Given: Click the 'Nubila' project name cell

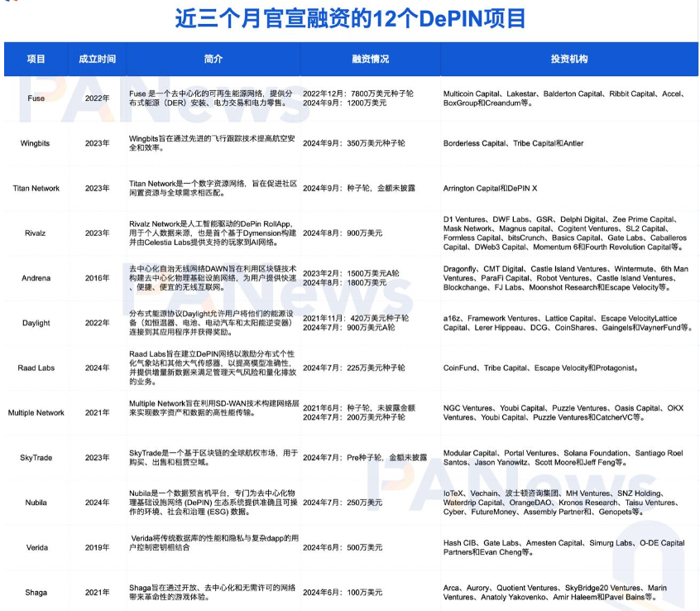Looking at the screenshot, I should [x=36, y=503].
